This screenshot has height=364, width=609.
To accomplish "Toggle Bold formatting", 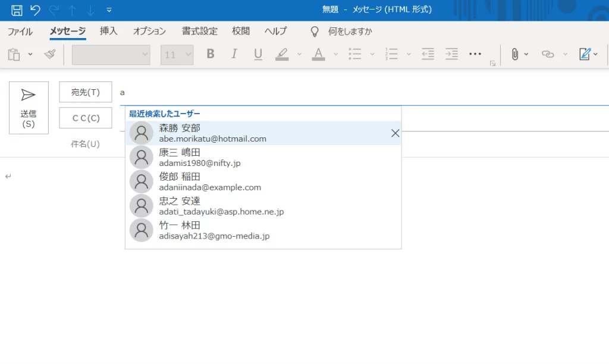I will pos(210,54).
